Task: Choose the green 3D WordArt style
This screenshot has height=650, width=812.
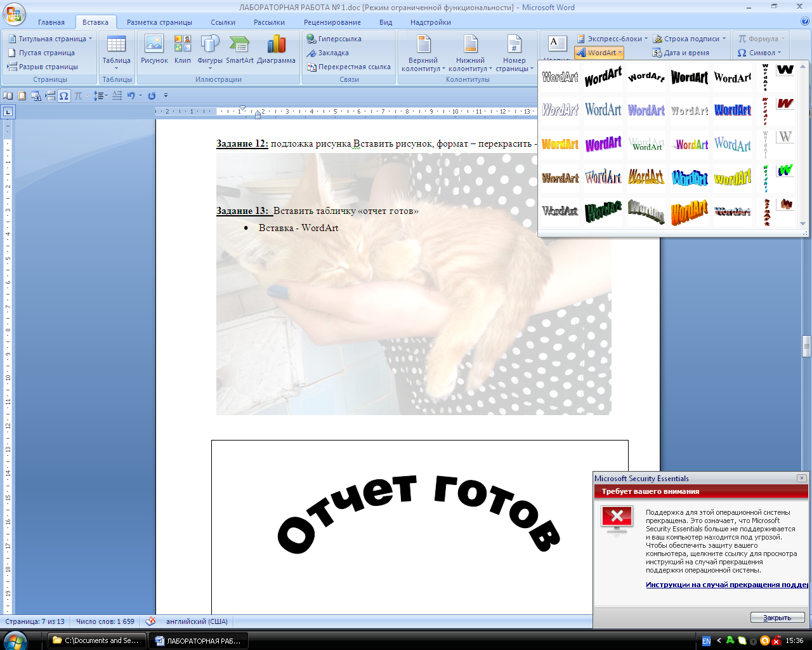Action: pos(603,211)
